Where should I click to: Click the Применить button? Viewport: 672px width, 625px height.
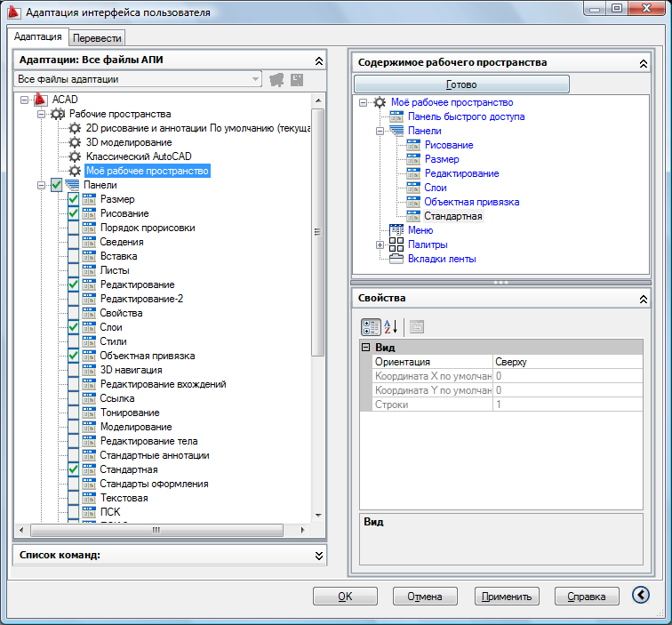point(507,597)
